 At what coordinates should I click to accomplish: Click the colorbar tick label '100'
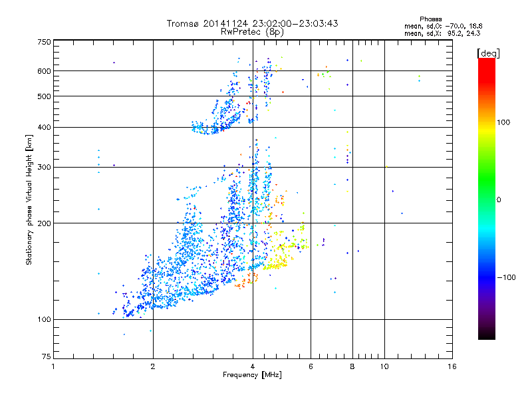pos(503,122)
